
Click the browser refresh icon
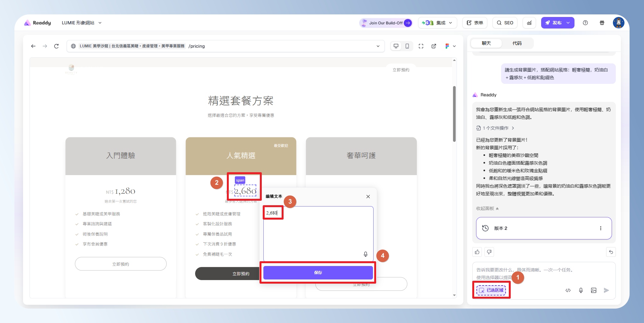(x=56, y=46)
